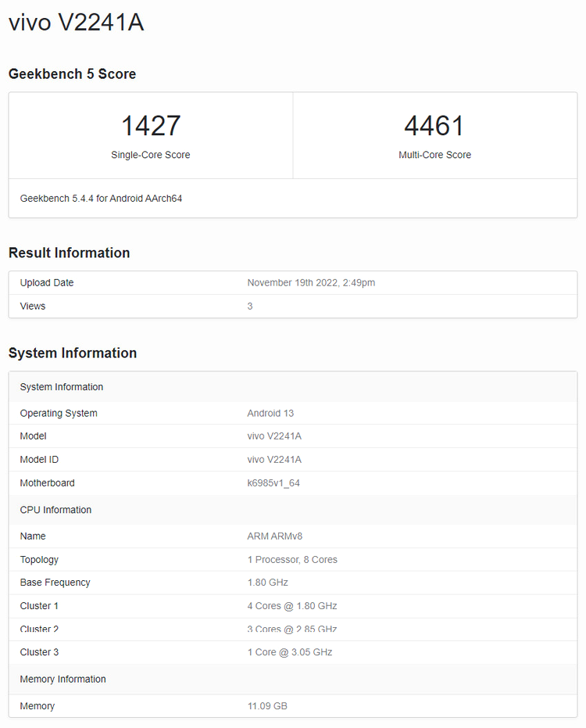Click the vivo V2241A page title
586x728 pixels.
tap(77, 22)
